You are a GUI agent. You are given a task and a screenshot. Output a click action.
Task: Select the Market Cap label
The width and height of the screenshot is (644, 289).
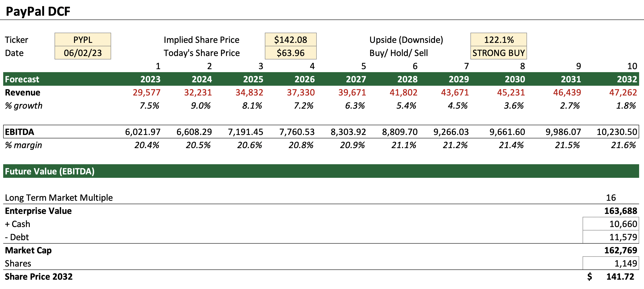pos(28,250)
